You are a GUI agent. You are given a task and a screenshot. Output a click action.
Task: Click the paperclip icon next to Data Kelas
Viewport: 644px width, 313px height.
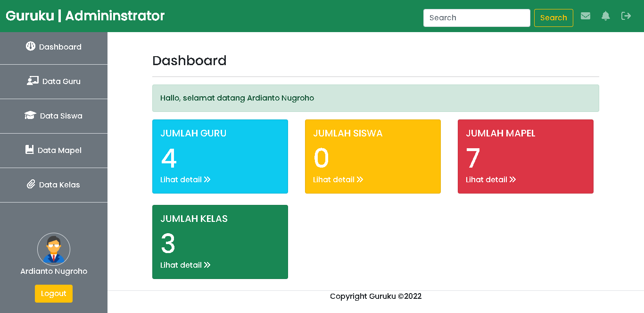point(30,184)
